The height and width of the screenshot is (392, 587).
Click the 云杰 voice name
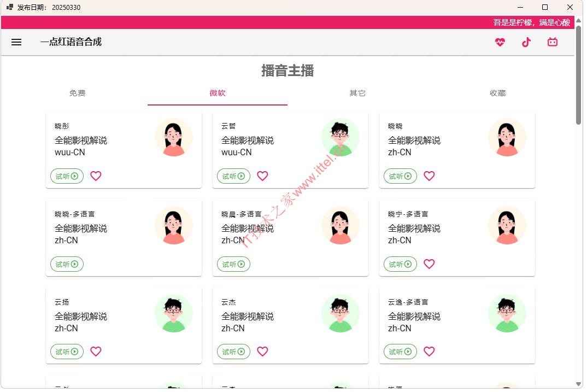(x=228, y=302)
